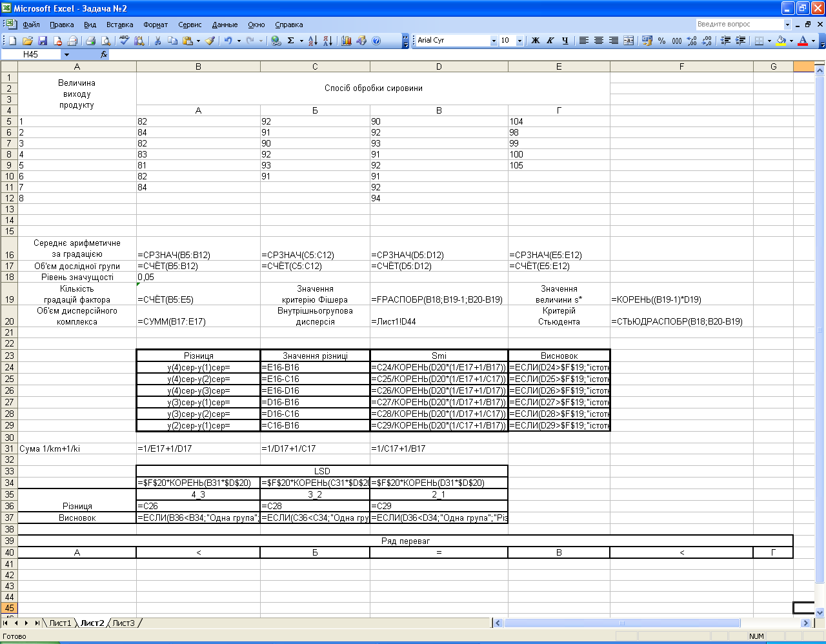
Task: Copy selection using Copy icon
Action: pyautogui.click(x=172, y=41)
